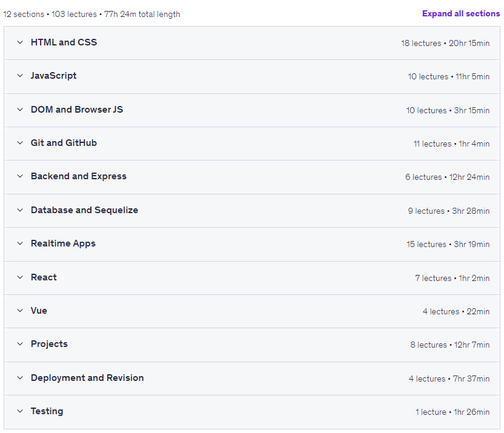This screenshot has height=433, width=504.
Task: Select the Realtime Apps title
Action: click(63, 243)
